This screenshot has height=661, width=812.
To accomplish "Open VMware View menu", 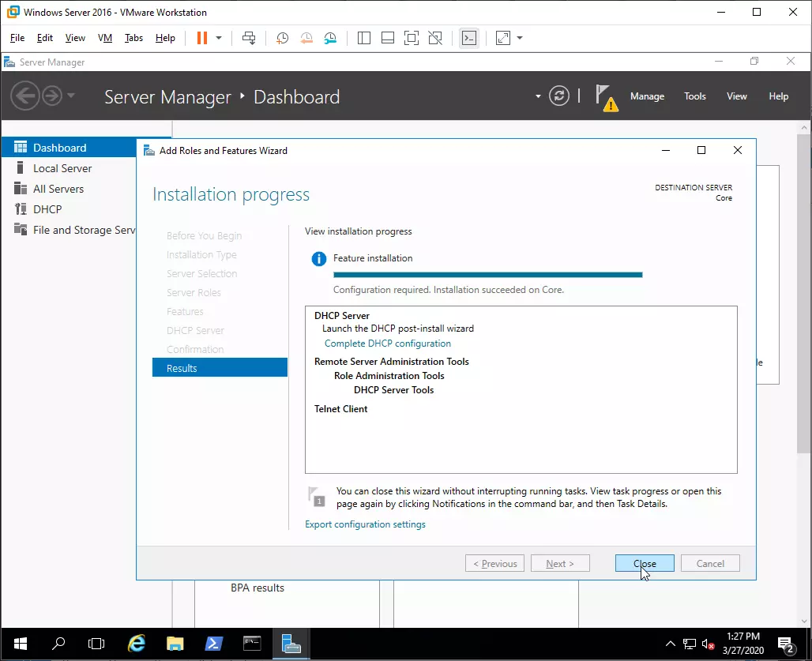I will (75, 38).
